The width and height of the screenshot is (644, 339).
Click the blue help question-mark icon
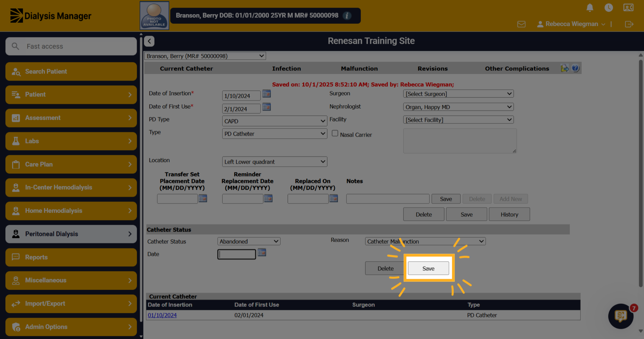(575, 68)
